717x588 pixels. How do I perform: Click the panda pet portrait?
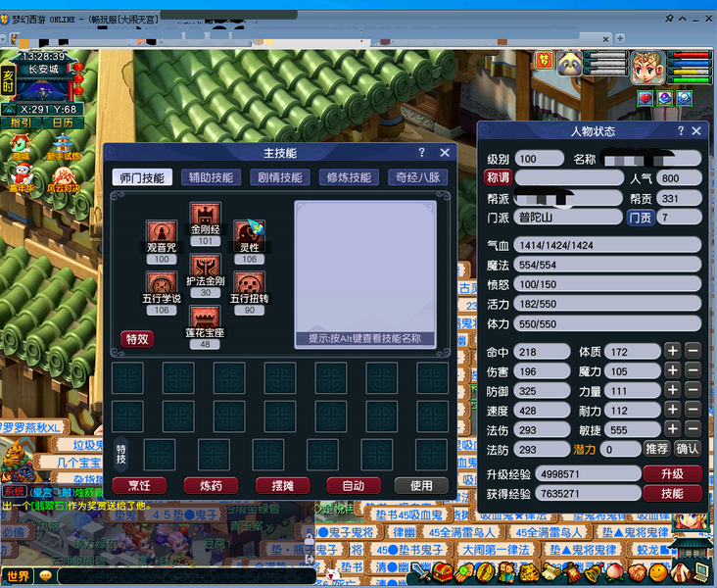569,64
